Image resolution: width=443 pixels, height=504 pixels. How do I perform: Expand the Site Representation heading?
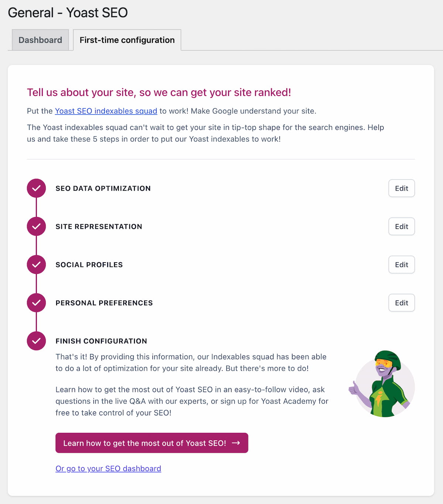coord(99,226)
